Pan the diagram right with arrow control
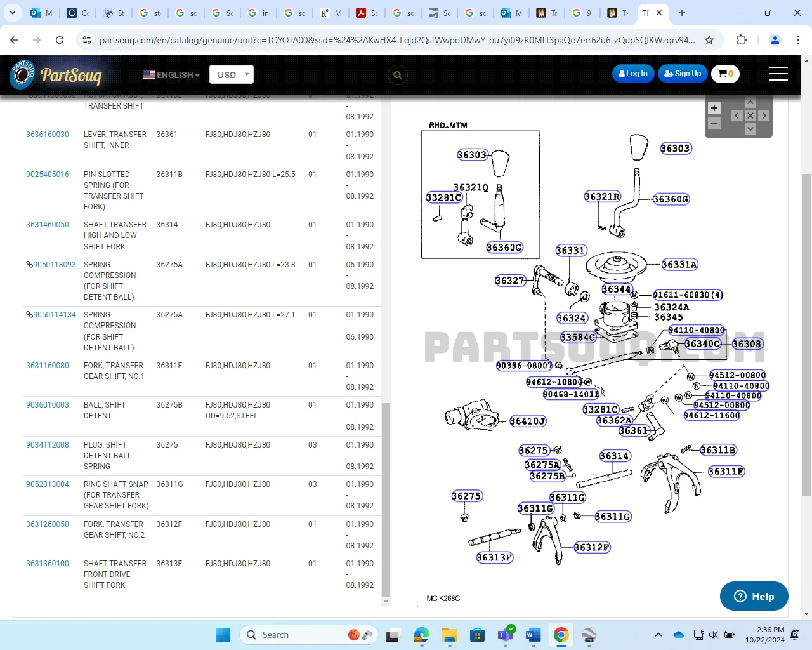Viewport: 812px width, 650px height. [x=764, y=116]
